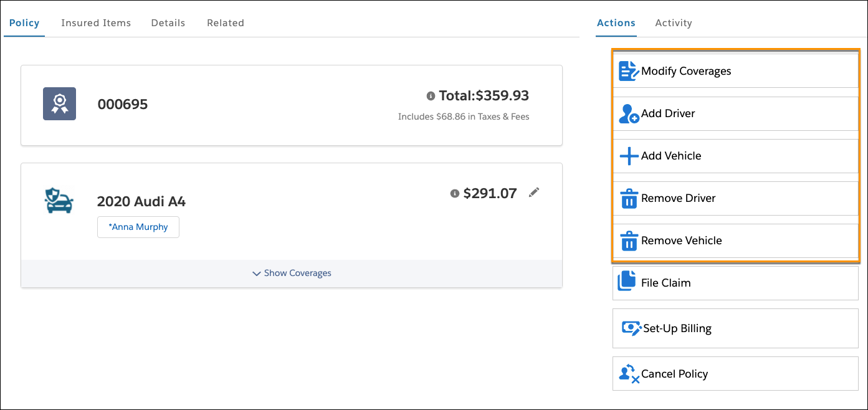Click the car shield icon beside 2020 Audi A4

[59, 201]
